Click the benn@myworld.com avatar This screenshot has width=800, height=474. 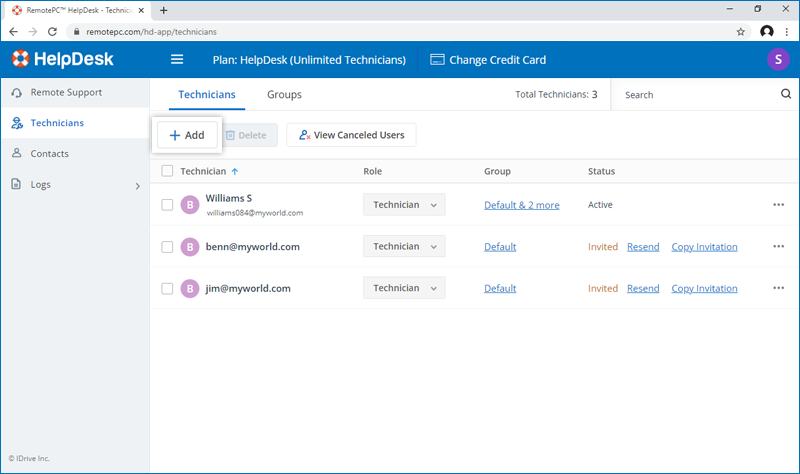[190, 247]
